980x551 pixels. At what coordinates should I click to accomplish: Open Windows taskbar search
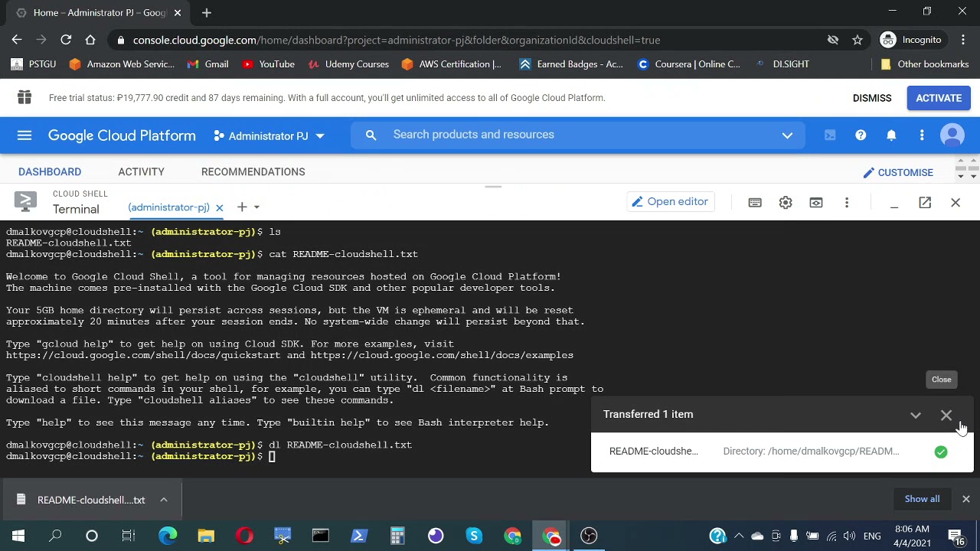click(x=55, y=536)
